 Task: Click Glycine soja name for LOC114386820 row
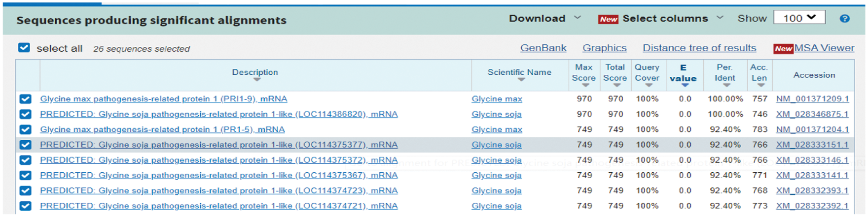(x=496, y=114)
